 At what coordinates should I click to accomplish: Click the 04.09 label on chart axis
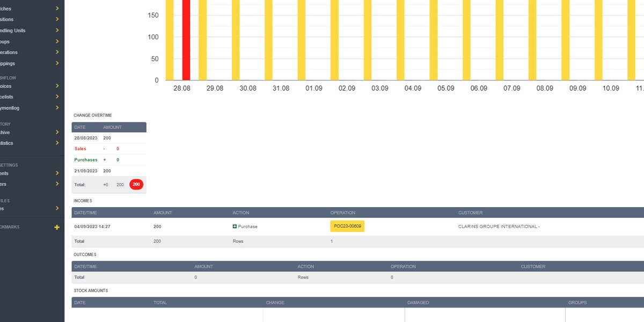pyautogui.click(x=413, y=89)
